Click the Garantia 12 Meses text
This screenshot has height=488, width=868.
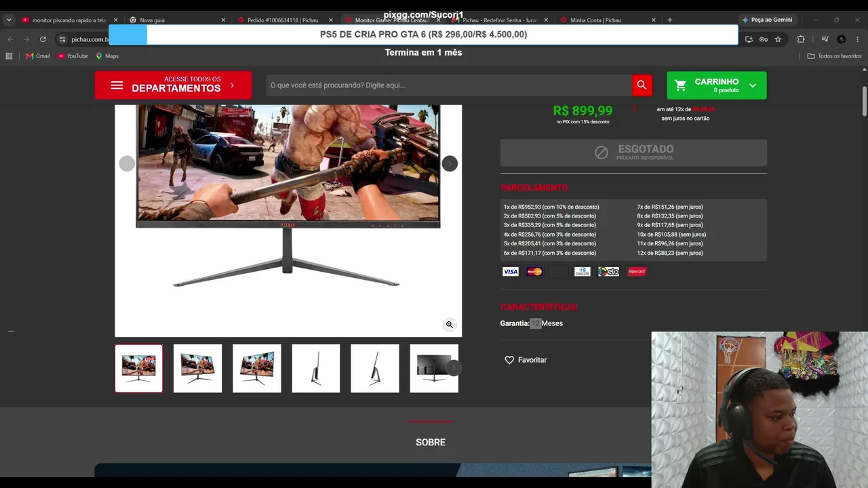click(x=532, y=323)
